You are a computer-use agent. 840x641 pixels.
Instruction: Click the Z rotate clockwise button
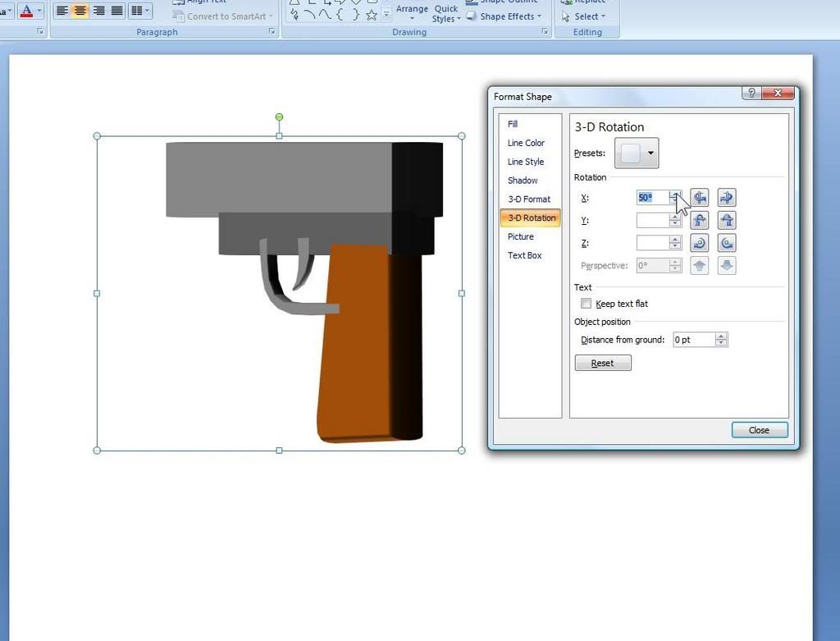coord(699,243)
